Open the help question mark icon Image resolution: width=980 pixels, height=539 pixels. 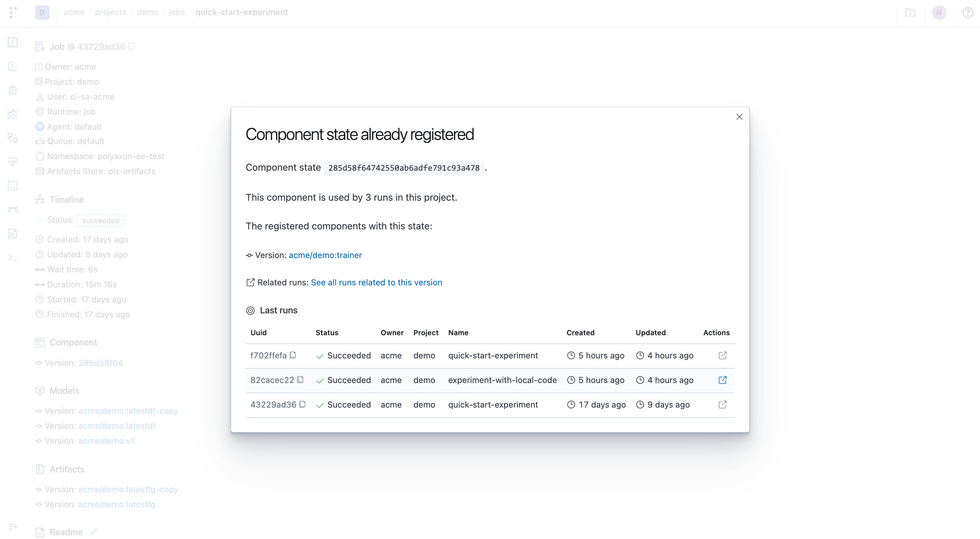click(x=967, y=13)
